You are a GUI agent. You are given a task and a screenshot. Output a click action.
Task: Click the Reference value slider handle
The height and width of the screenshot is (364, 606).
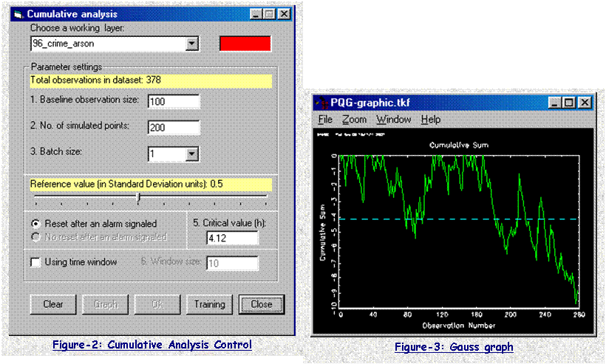(138, 197)
